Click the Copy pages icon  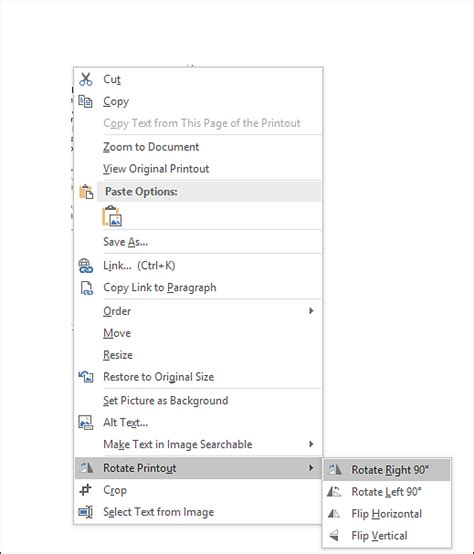(x=85, y=101)
